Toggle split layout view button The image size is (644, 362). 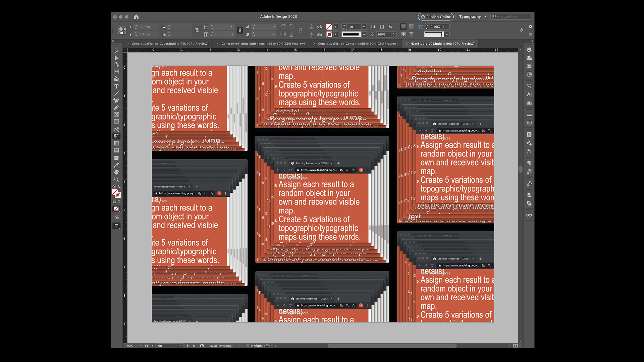coord(516,346)
